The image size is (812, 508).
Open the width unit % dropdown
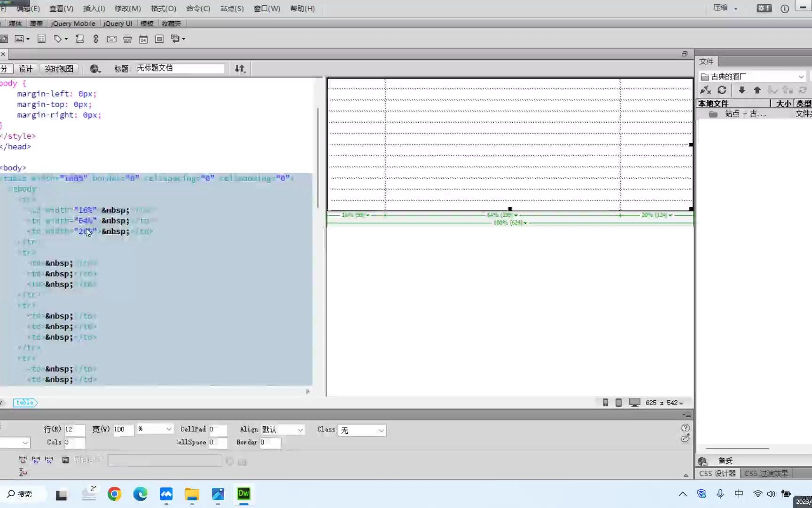click(x=155, y=429)
